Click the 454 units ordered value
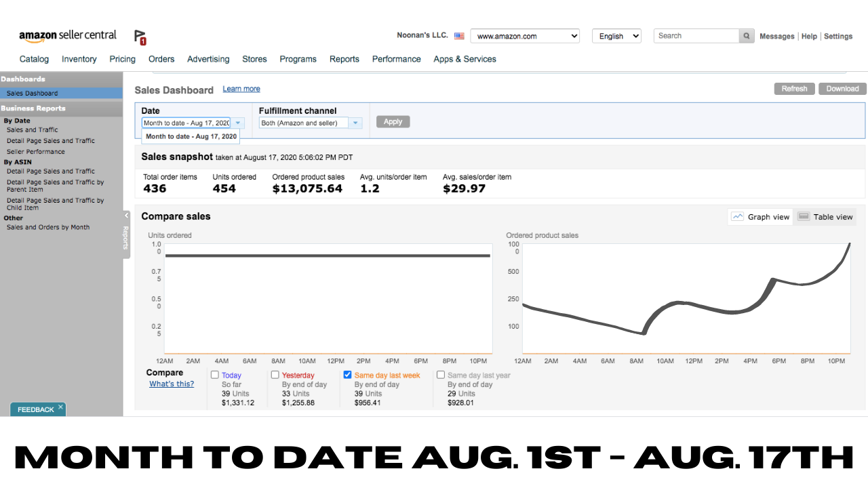The width and height of the screenshot is (868, 488). coord(224,188)
